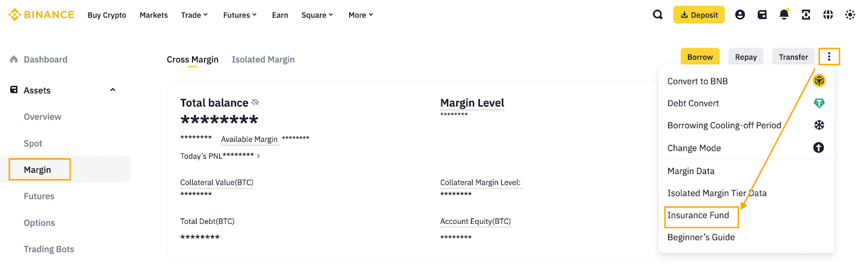Open the notifications bell
This screenshot has height=269, width=868.
click(784, 15)
